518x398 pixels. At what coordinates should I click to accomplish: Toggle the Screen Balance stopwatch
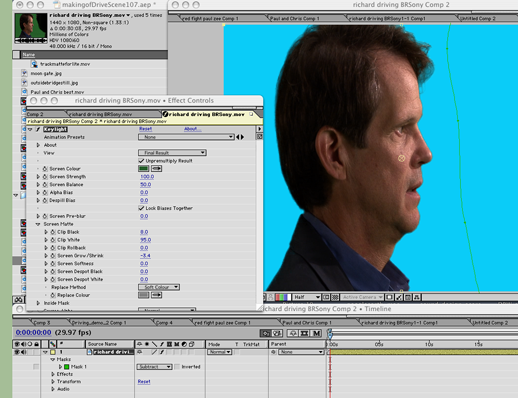(45, 184)
